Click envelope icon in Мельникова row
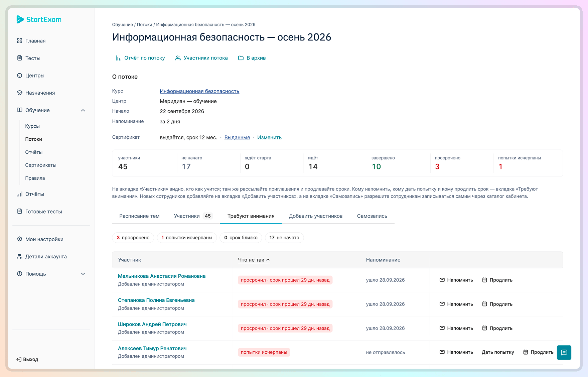 coord(442,280)
